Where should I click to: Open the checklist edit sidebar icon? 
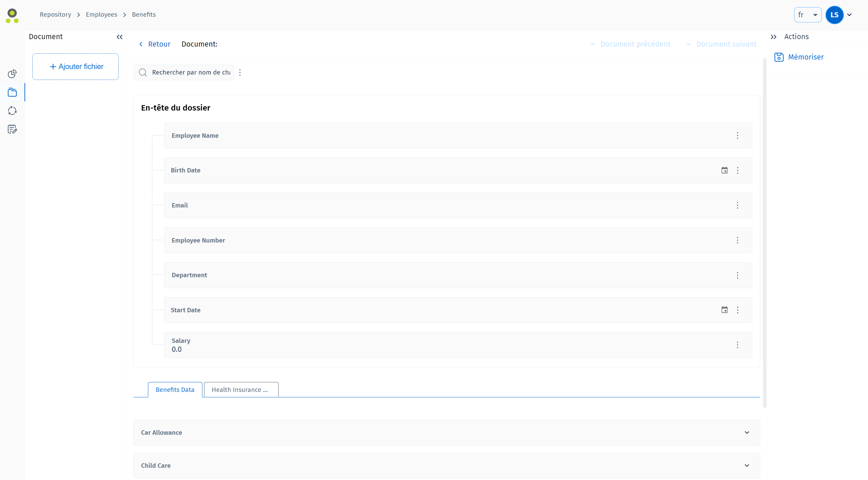[12, 129]
